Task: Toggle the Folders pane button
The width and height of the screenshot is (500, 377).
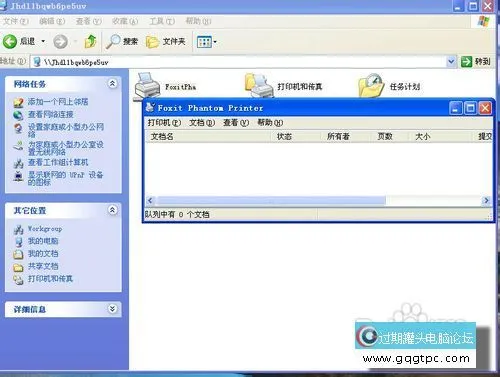Action: pos(166,42)
